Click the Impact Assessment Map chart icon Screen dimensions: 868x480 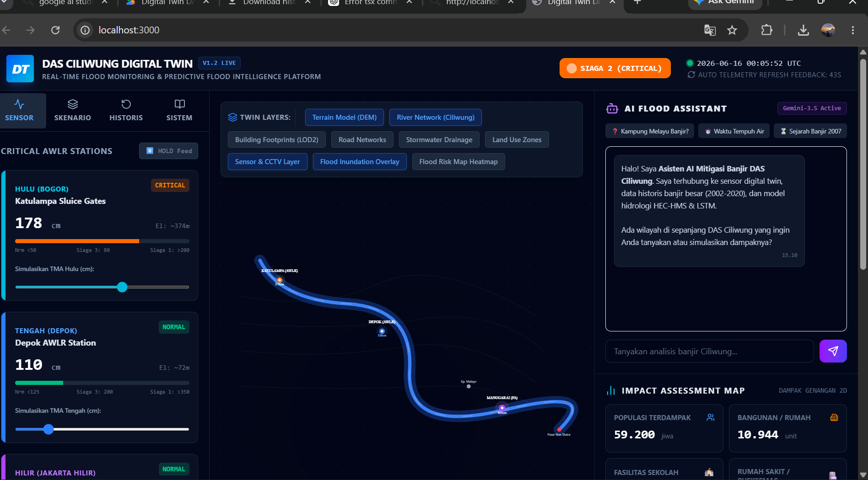point(611,390)
